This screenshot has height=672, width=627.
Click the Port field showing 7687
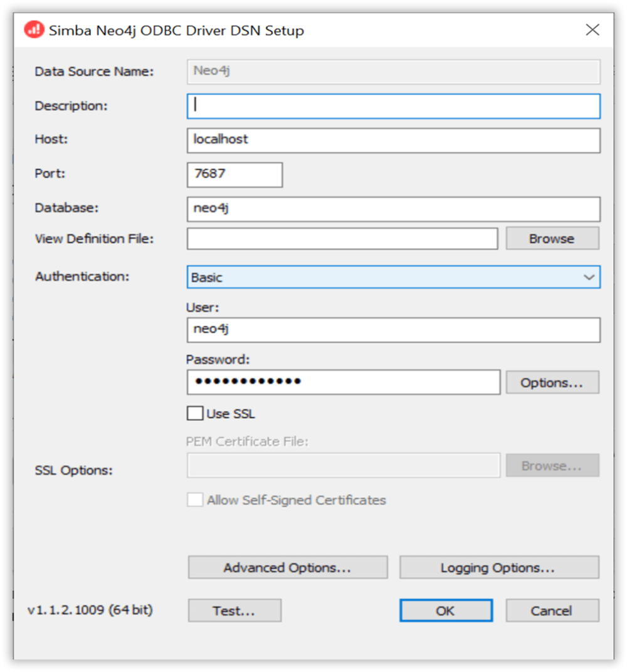point(234,174)
